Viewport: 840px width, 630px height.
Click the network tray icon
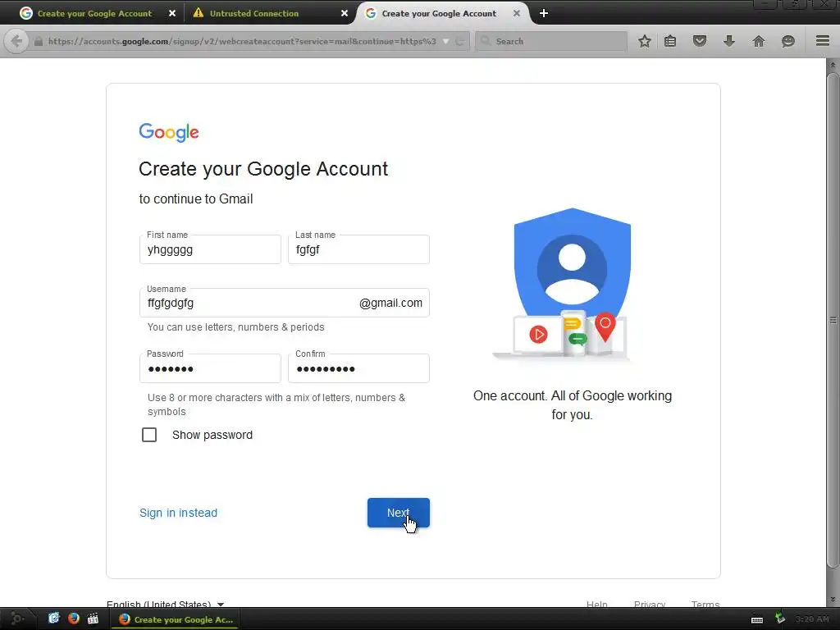(x=780, y=619)
